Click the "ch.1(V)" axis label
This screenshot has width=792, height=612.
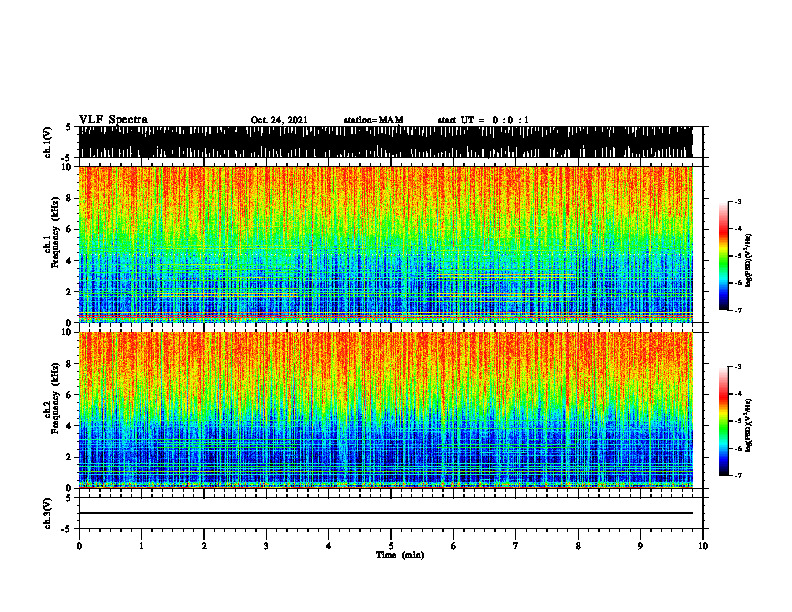(x=48, y=142)
